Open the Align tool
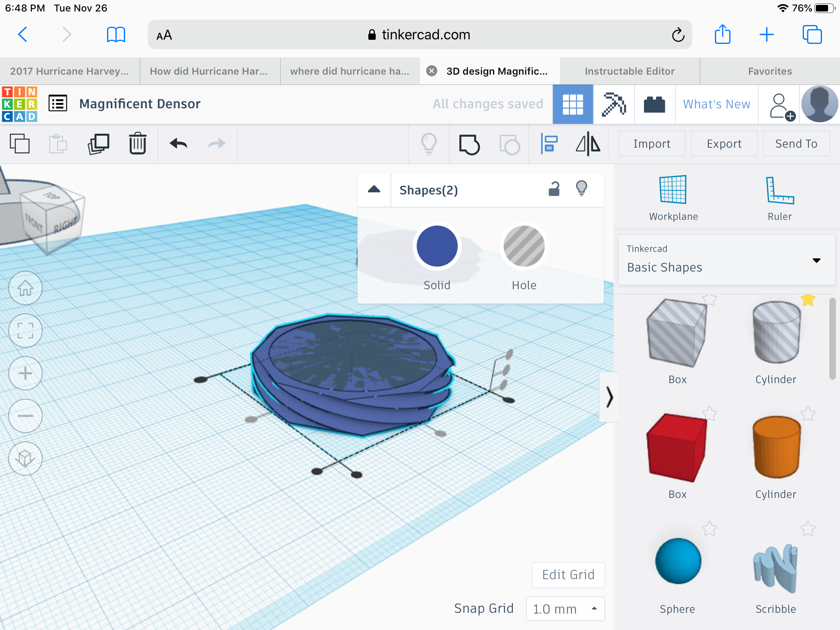 point(549,144)
